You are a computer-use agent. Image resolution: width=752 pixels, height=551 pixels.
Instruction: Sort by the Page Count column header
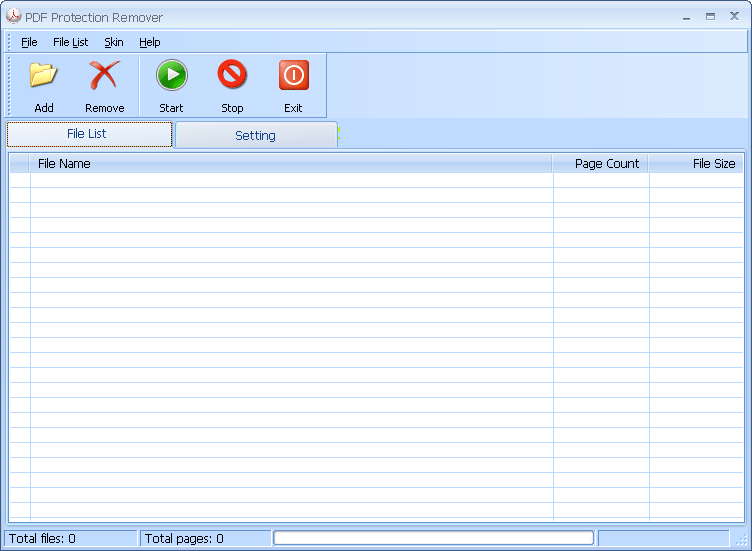(x=600, y=164)
